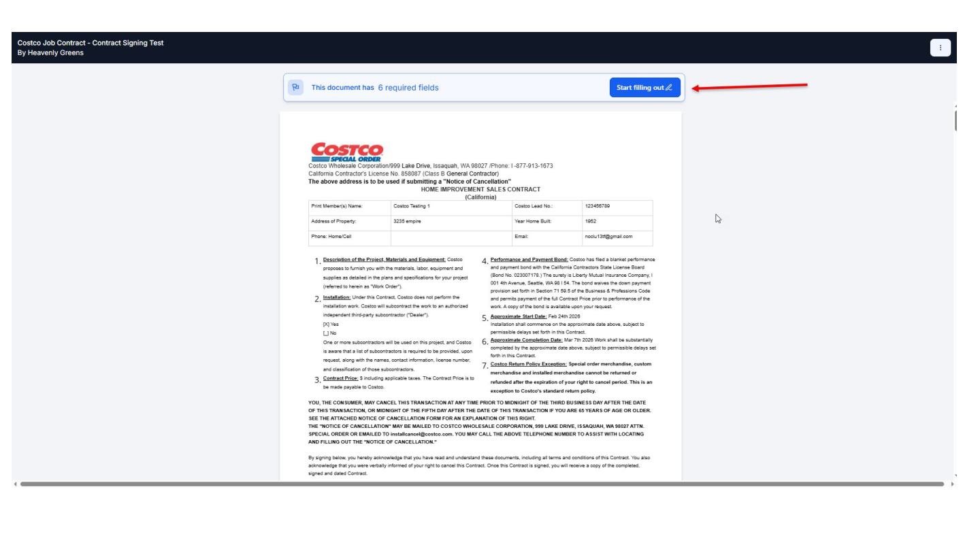Click the "By signing below, you hereby acknowledge" paragraph

pos(479,465)
